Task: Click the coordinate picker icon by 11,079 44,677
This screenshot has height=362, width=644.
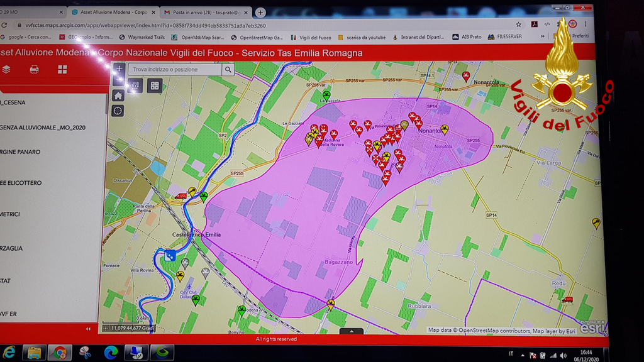Action: pyautogui.click(x=106, y=328)
